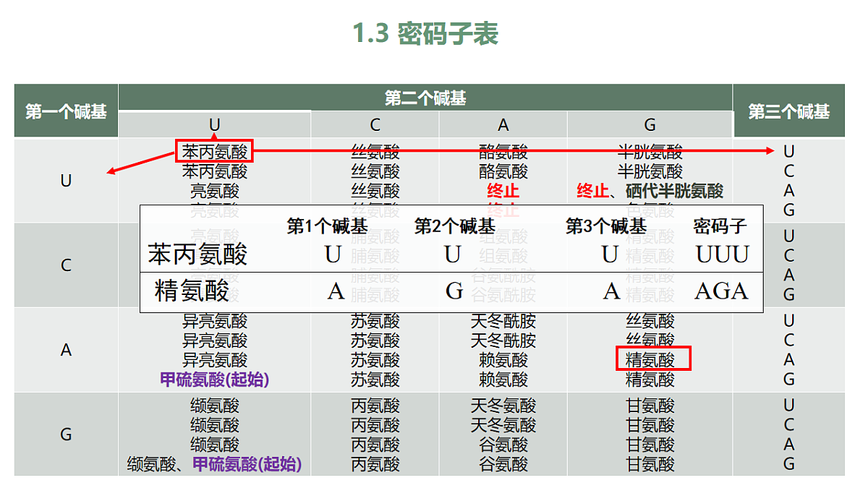Select "谷氨酸" on the G row's third-base G line

coord(503,464)
